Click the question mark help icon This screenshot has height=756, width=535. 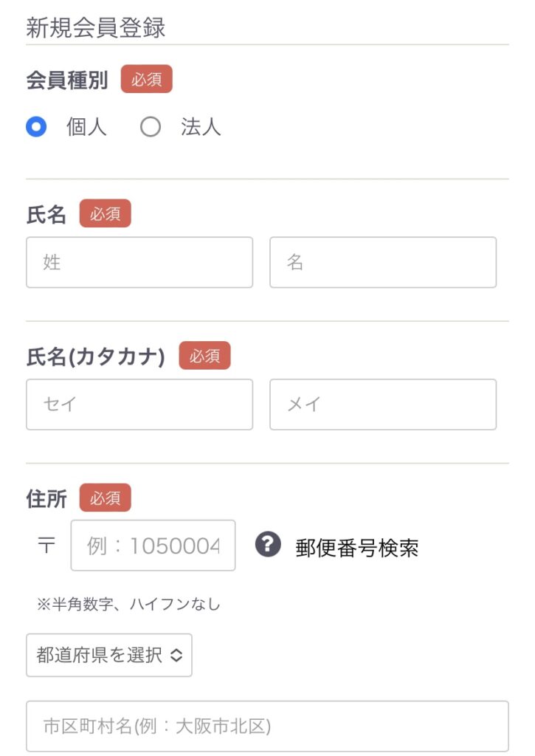point(268,544)
